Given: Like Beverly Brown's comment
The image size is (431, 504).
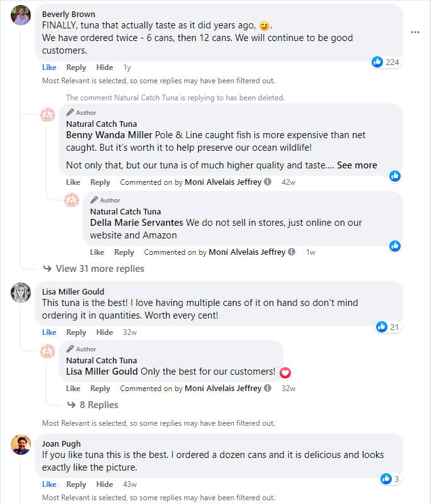Looking at the screenshot, I should 49,67.
